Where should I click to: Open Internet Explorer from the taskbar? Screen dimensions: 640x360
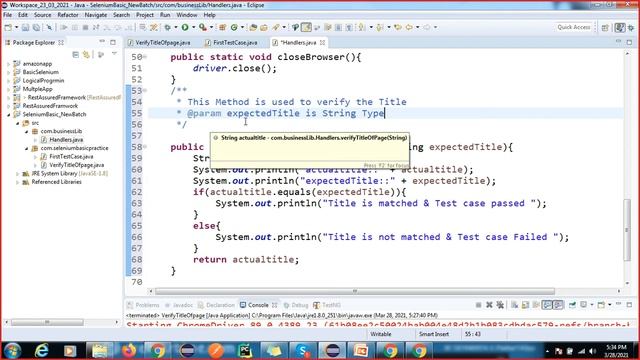[42, 351]
